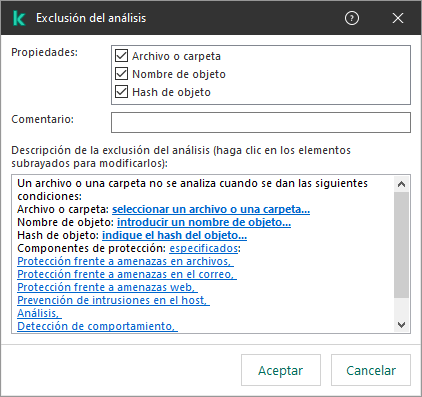Click the Kaspersky logo in title bar
The image size is (422, 397).
point(19,18)
